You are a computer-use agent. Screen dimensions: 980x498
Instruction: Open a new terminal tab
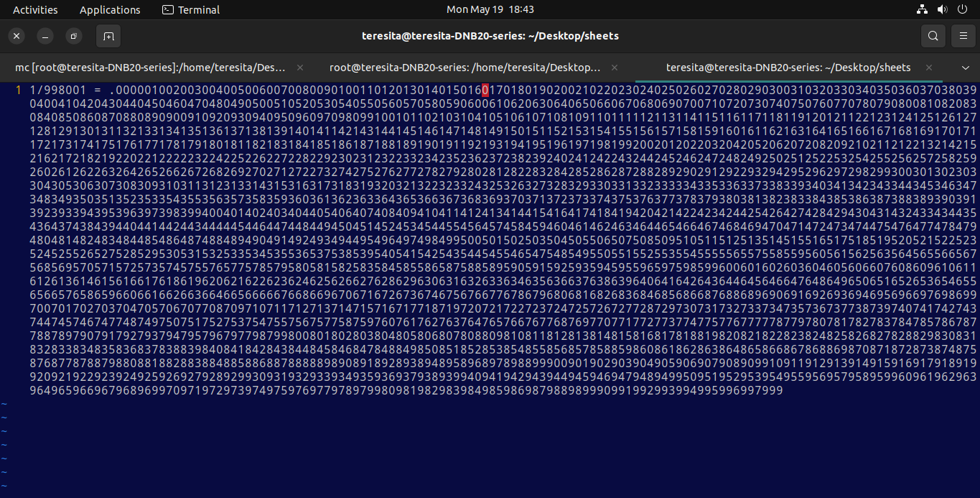108,36
